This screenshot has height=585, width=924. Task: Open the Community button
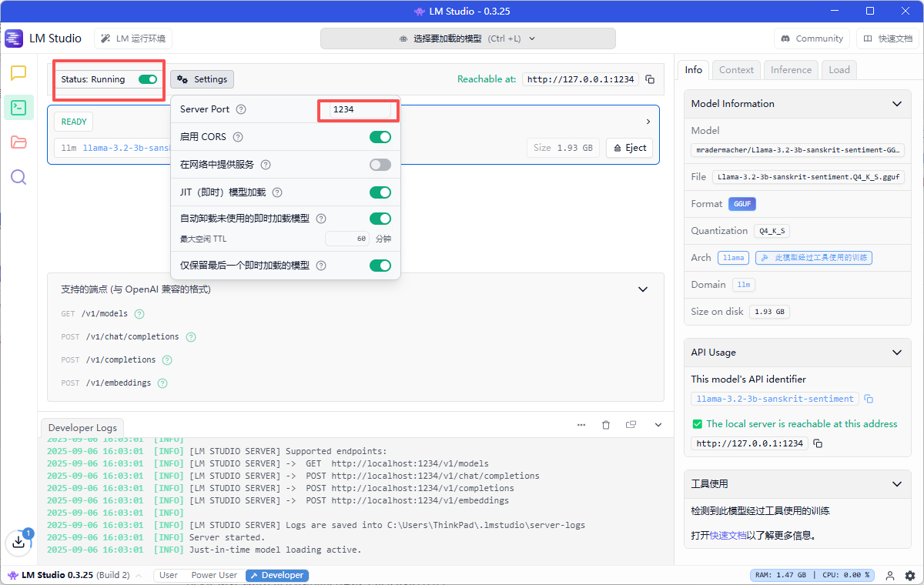pyautogui.click(x=812, y=38)
